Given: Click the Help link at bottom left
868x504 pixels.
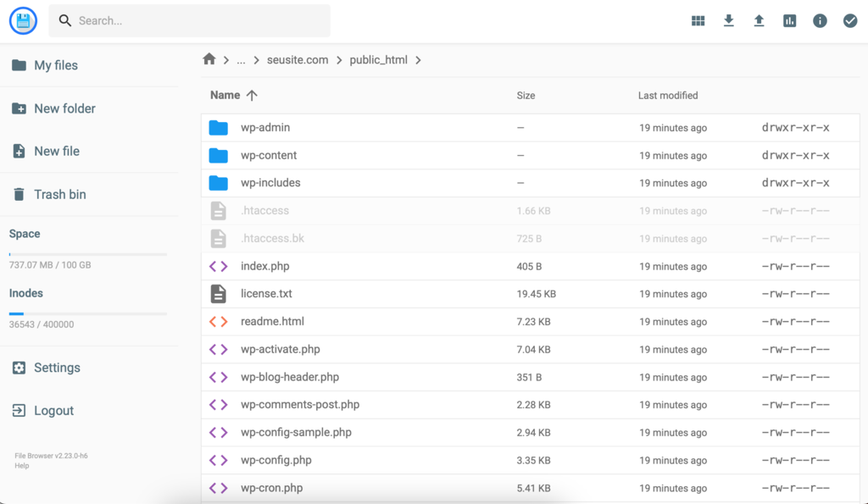Looking at the screenshot, I should (21, 466).
